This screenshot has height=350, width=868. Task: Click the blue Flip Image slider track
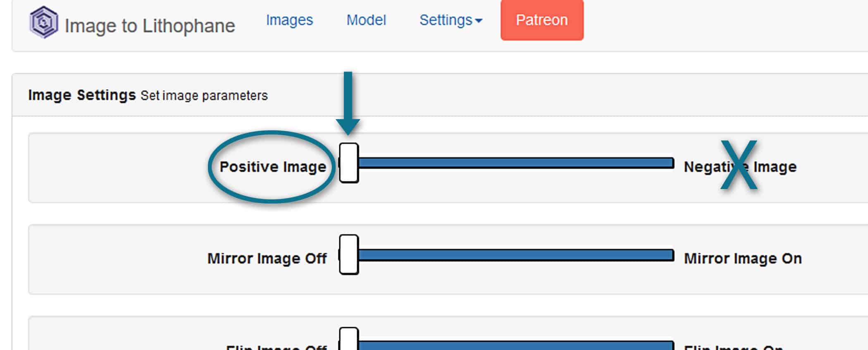coord(516,345)
